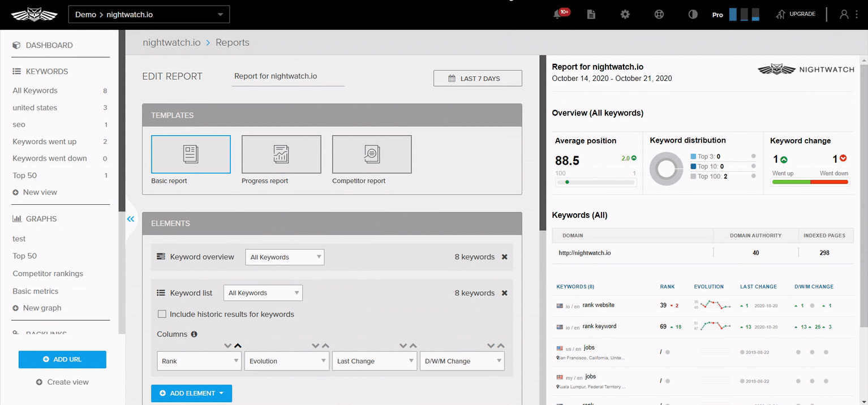Viewport: 868px width, 405px height.
Task: Enable include historic results for keywords
Action: 162,314
